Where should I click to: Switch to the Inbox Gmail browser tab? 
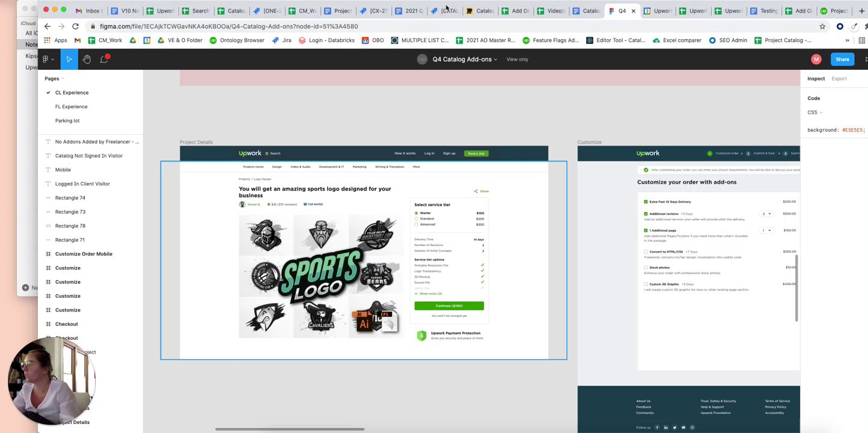click(x=89, y=11)
